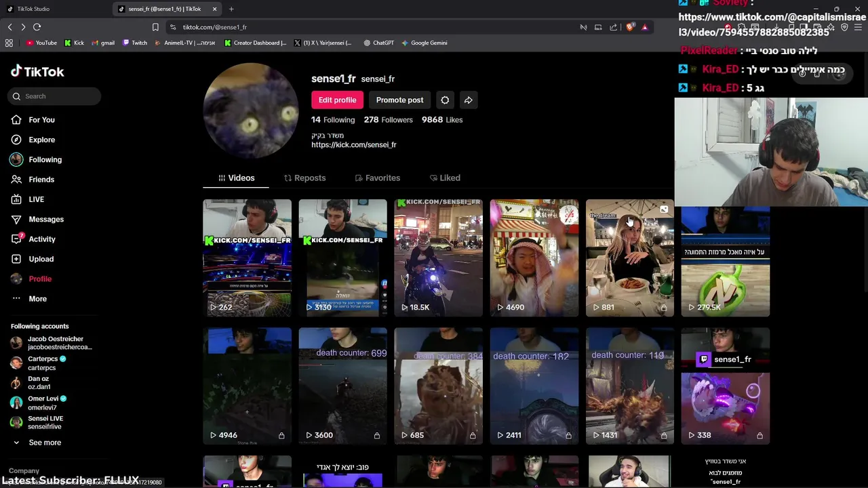Switch to the Reposts tab
The image size is (868, 488).
304,178
